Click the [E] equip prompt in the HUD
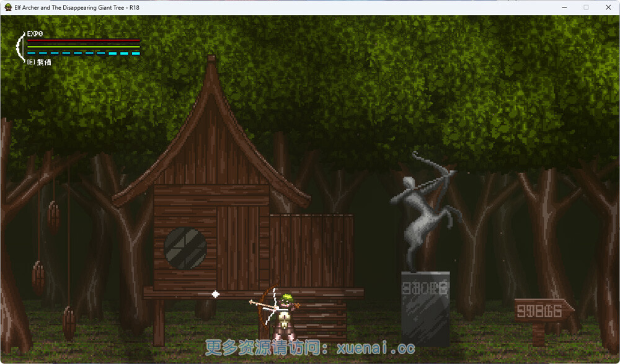 (38, 62)
